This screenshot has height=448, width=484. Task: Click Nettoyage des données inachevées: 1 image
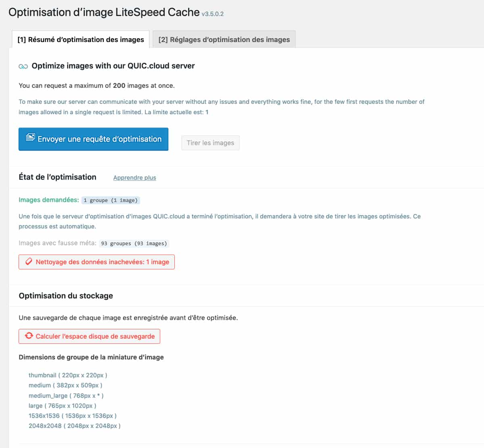pyautogui.click(x=96, y=262)
